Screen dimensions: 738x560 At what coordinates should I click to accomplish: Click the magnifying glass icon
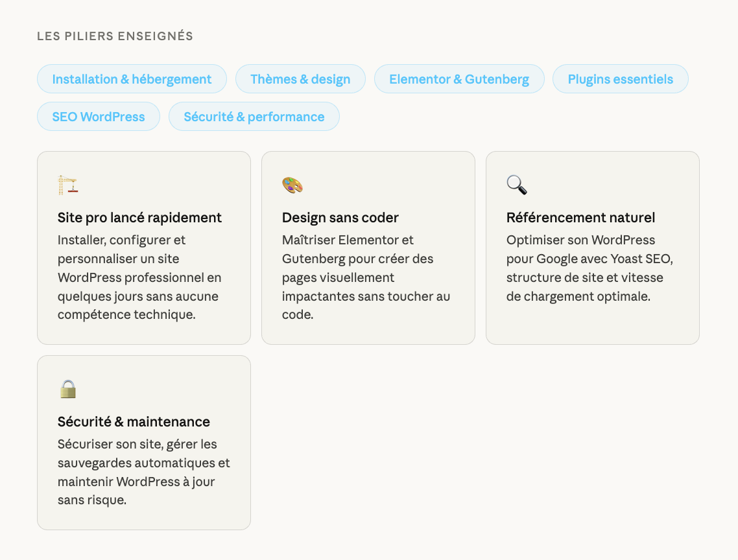[x=517, y=185]
